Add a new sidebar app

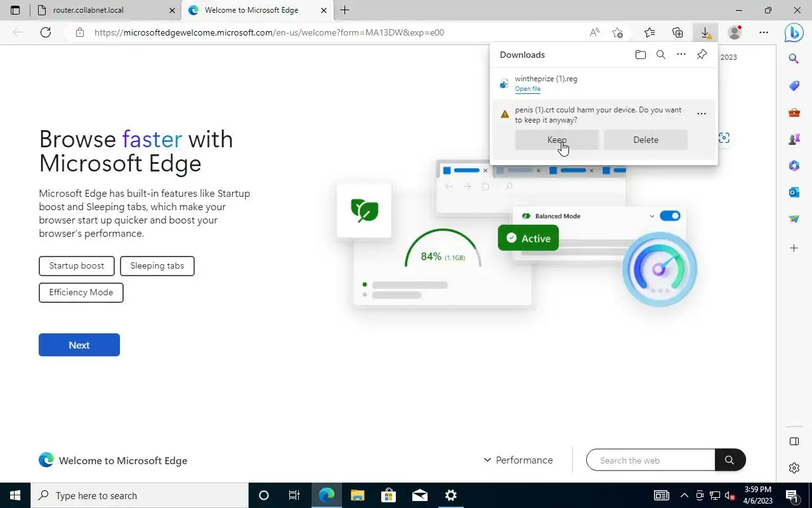(x=794, y=248)
